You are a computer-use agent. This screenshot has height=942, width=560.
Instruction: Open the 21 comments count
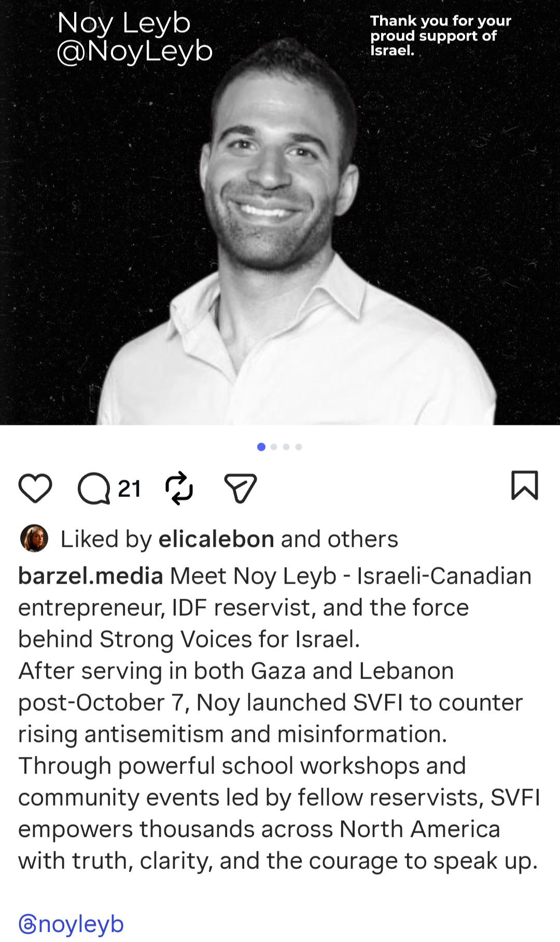(x=129, y=489)
